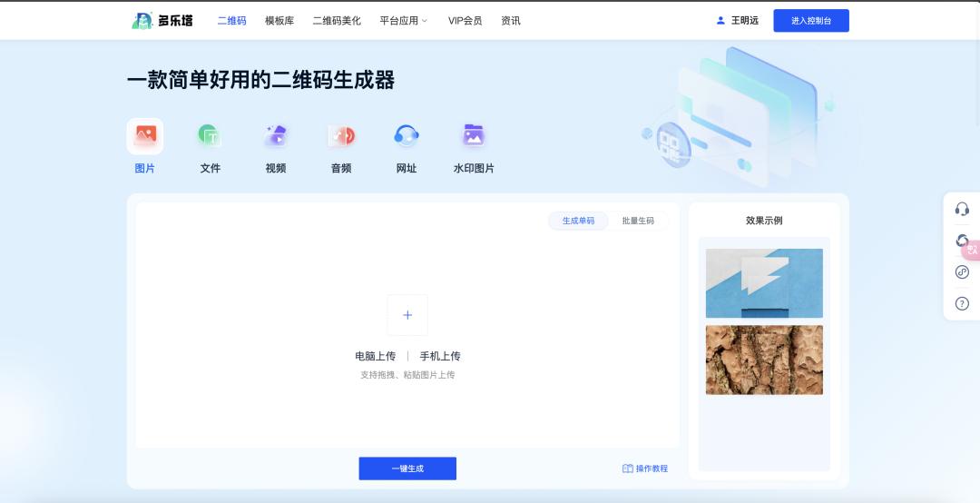Select the 图片 QR code type icon

[x=145, y=136]
